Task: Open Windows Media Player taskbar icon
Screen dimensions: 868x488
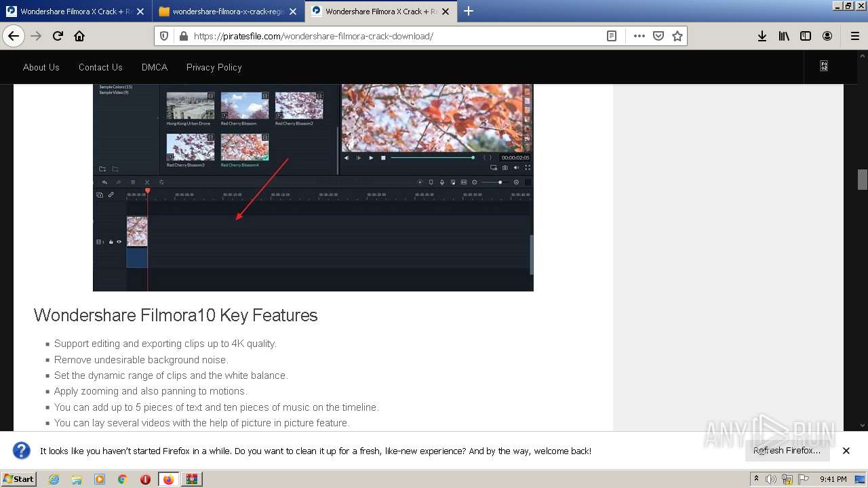Action: click(100, 479)
